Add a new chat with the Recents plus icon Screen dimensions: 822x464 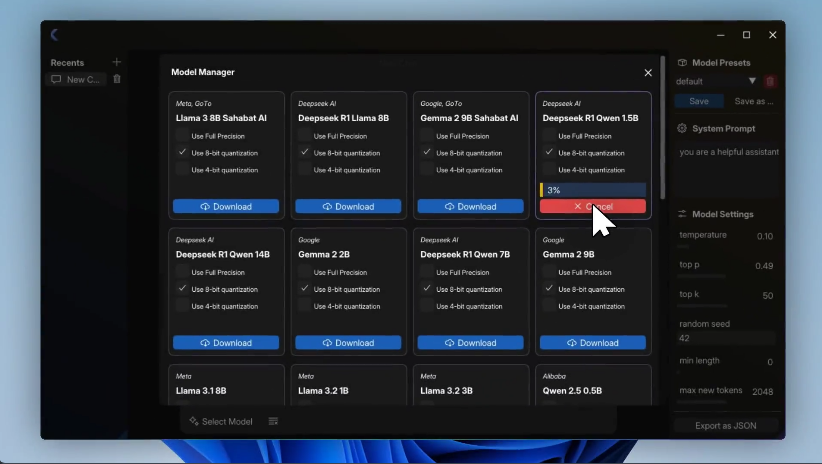[116, 62]
